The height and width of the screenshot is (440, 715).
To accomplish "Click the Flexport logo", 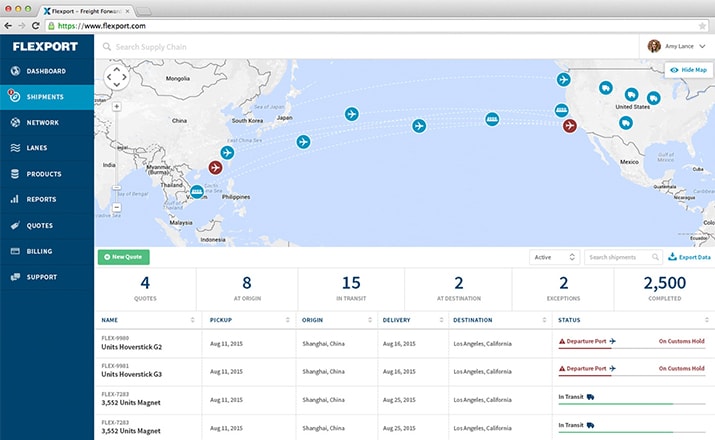I will 45,47.
